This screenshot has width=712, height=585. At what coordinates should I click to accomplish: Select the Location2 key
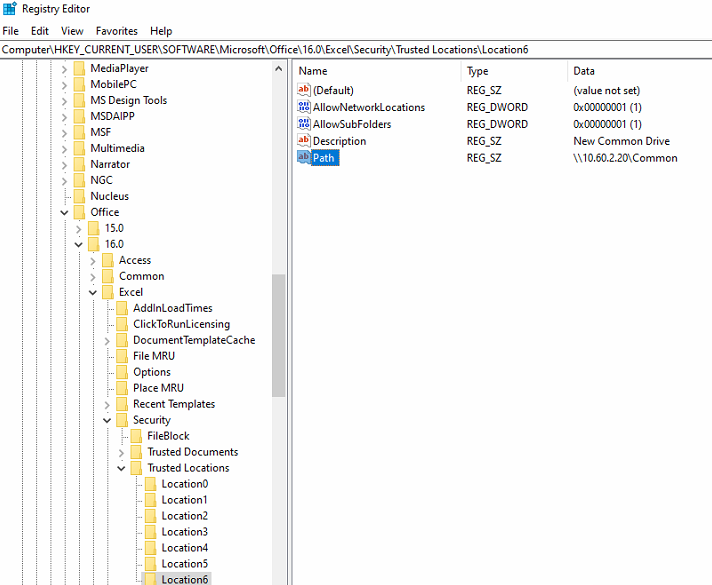click(184, 516)
